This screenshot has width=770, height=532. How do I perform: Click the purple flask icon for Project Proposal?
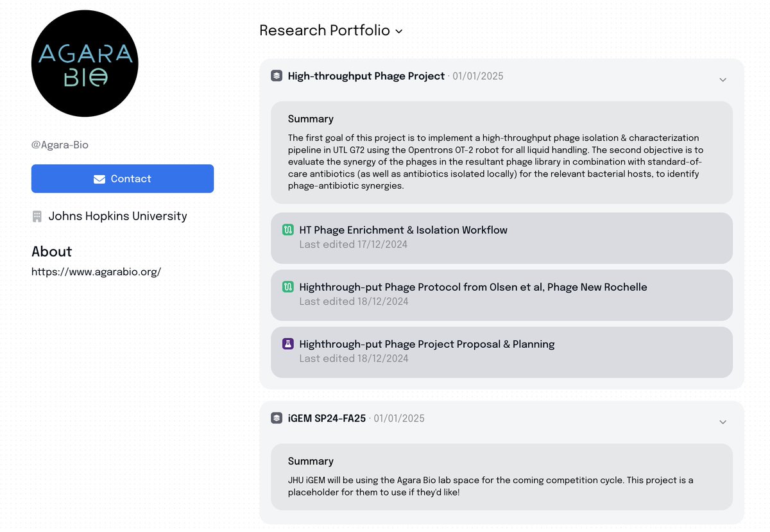[288, 344]
